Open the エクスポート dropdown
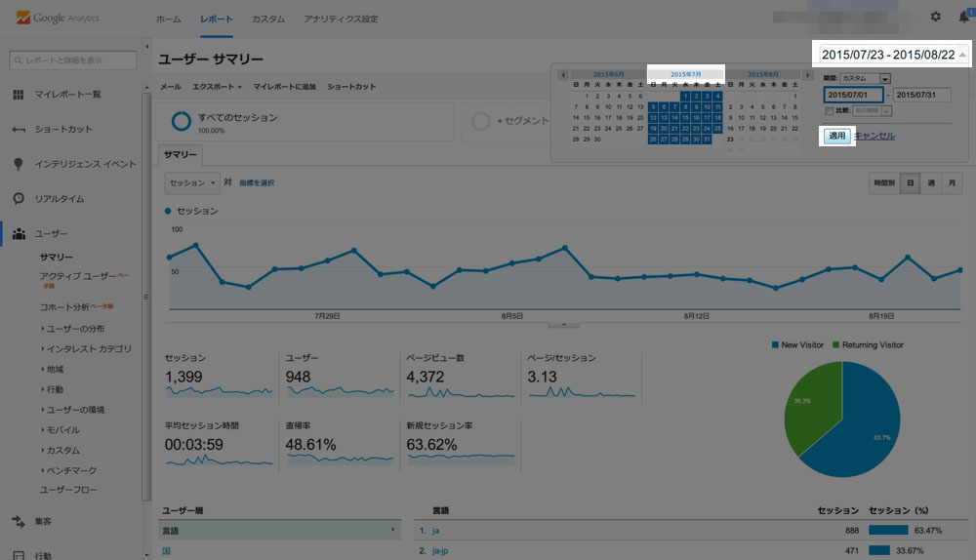 point(217,87)
